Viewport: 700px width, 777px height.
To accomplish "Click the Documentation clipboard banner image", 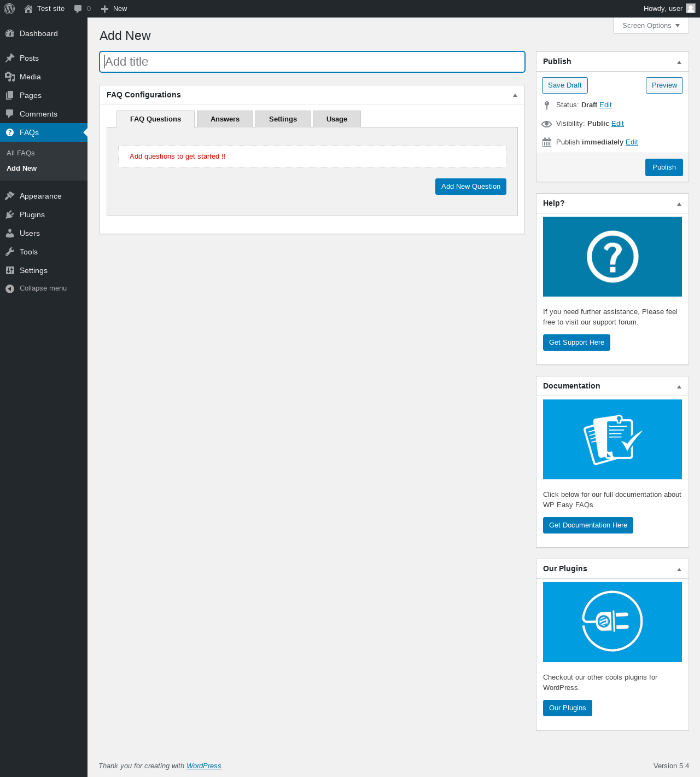I will click(612, 439).
